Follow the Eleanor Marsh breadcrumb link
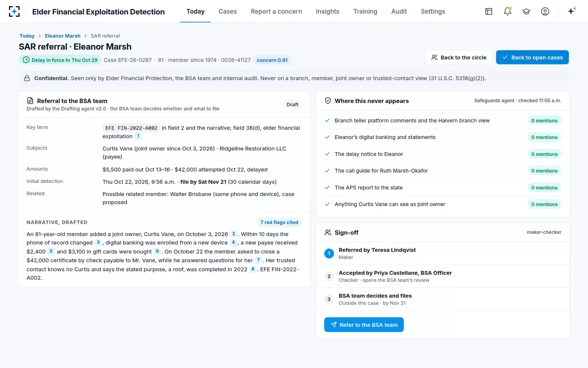This screenshot has width=588, height=368. click(62, 36)
